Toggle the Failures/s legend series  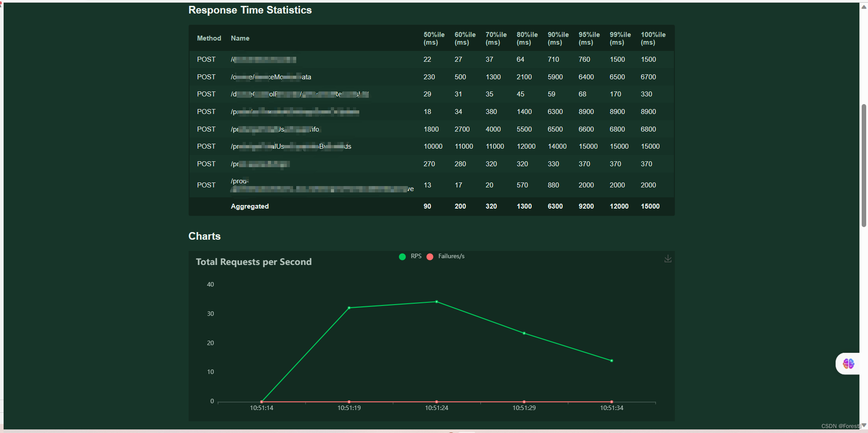[445, 256]
